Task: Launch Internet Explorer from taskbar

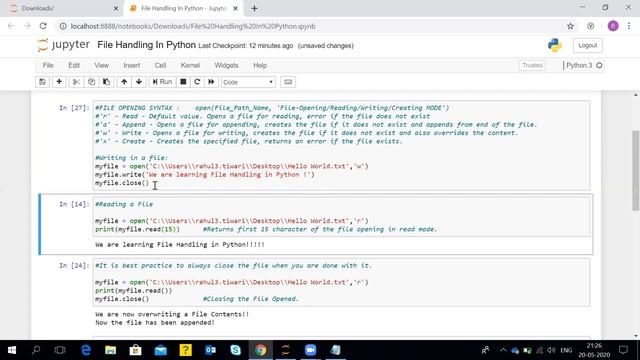Action: 86,350
